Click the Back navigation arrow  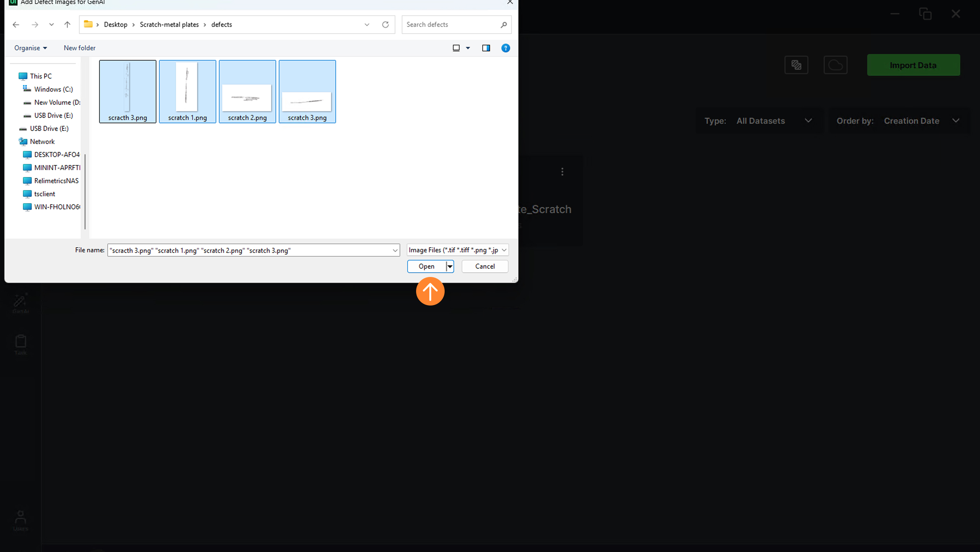(16, 25)
